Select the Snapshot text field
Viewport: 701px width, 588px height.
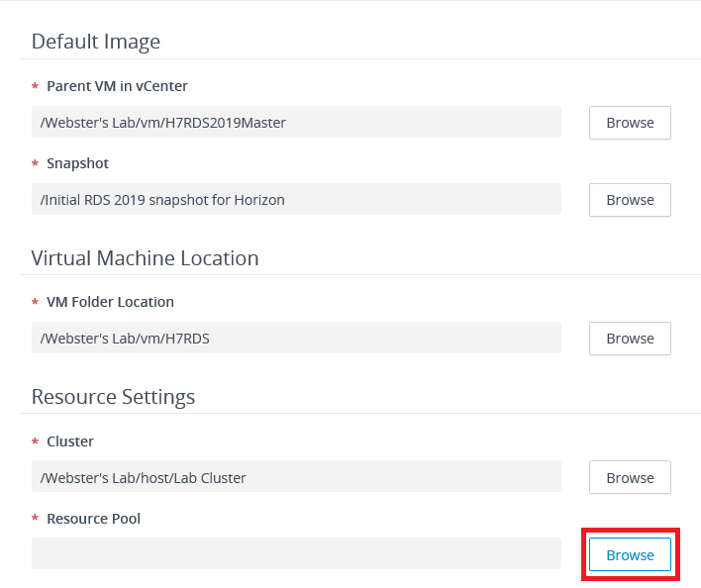[296, 200]
